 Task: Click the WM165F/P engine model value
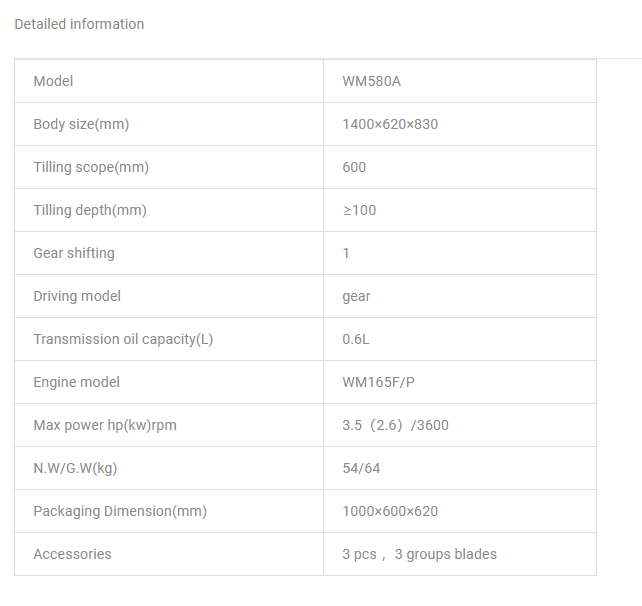click(x=379, y=382)
